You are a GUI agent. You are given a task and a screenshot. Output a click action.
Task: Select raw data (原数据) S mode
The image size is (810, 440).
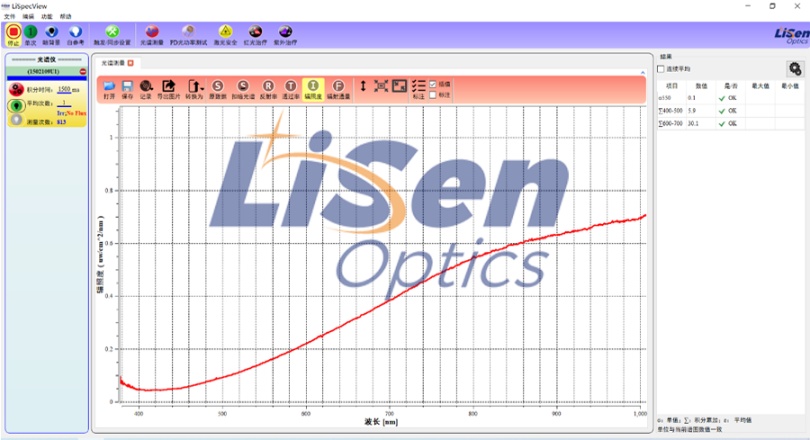(217, 89)
